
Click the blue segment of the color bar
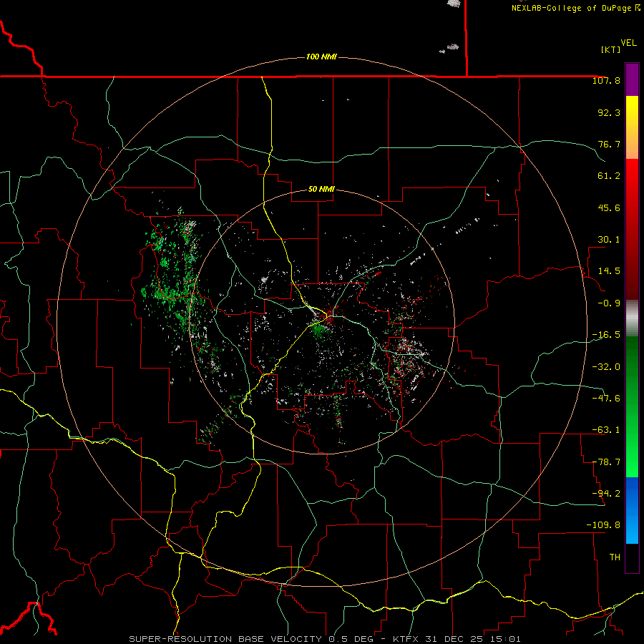(632, 510)
